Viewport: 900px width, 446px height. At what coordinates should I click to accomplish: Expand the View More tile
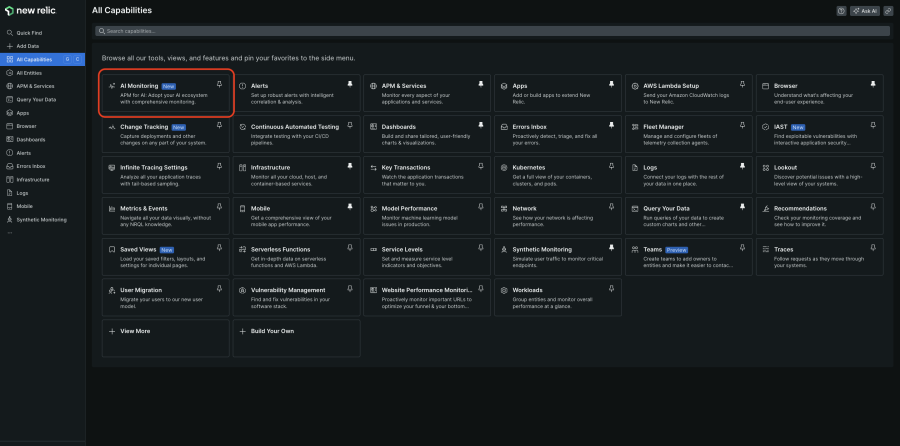tap(135, 331)
